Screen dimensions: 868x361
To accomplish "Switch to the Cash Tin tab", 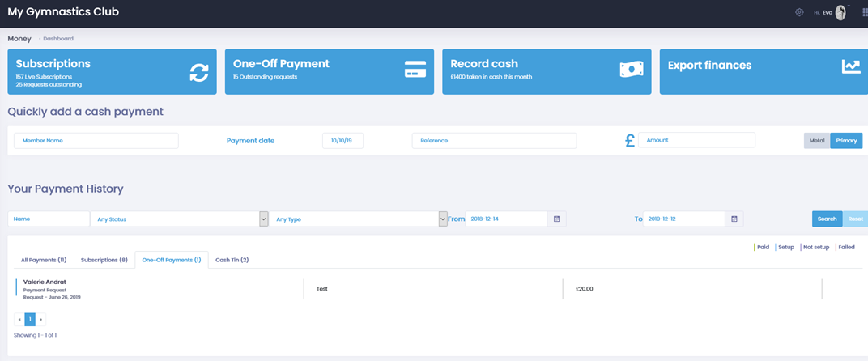I will (232, 260).
